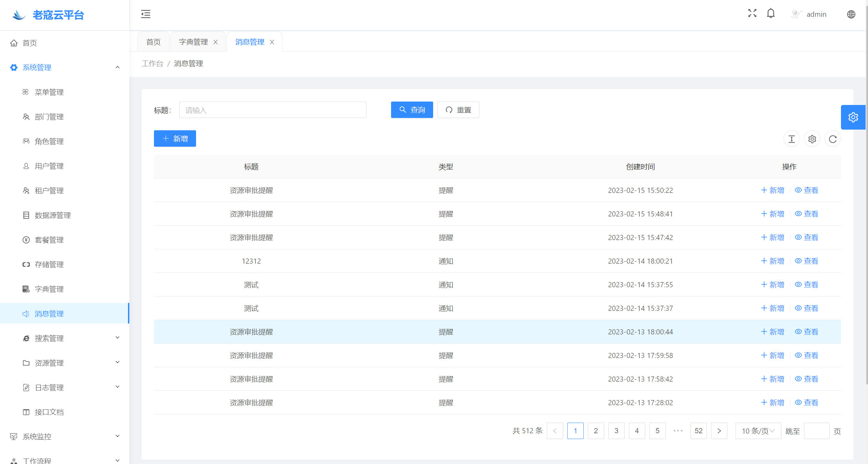Focus the 标题 search input field

(272, 110)
